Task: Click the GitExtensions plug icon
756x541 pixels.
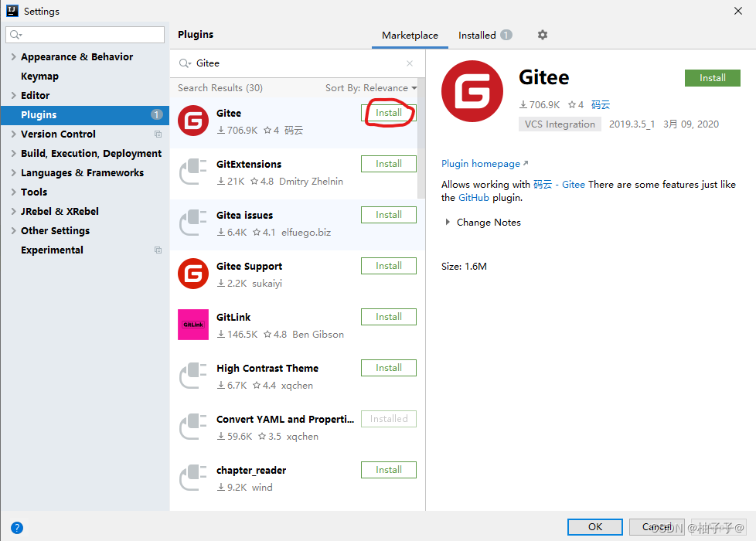Action: click(192, 172)
